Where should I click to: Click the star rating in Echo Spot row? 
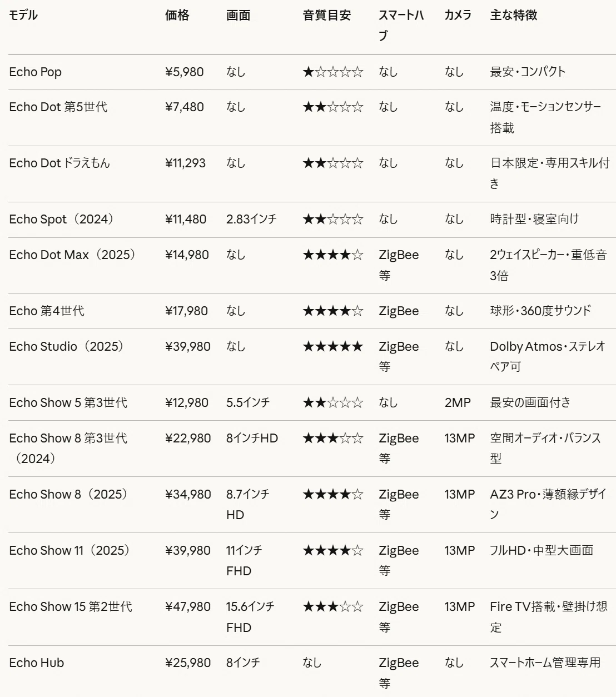(333, 220)
